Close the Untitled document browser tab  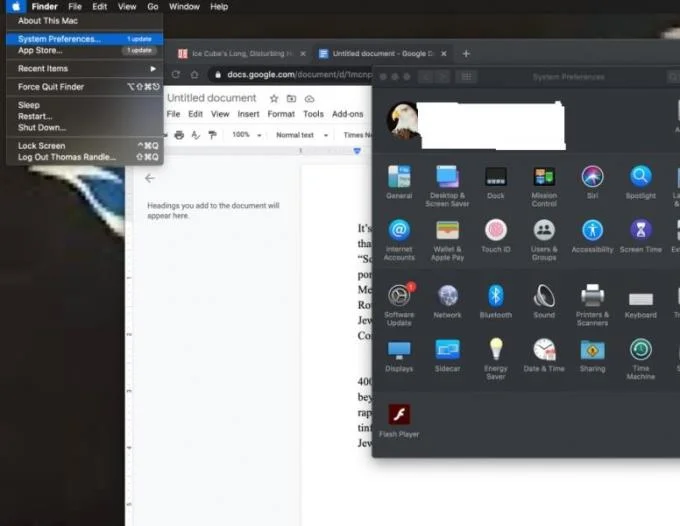(x=444, y=53)
